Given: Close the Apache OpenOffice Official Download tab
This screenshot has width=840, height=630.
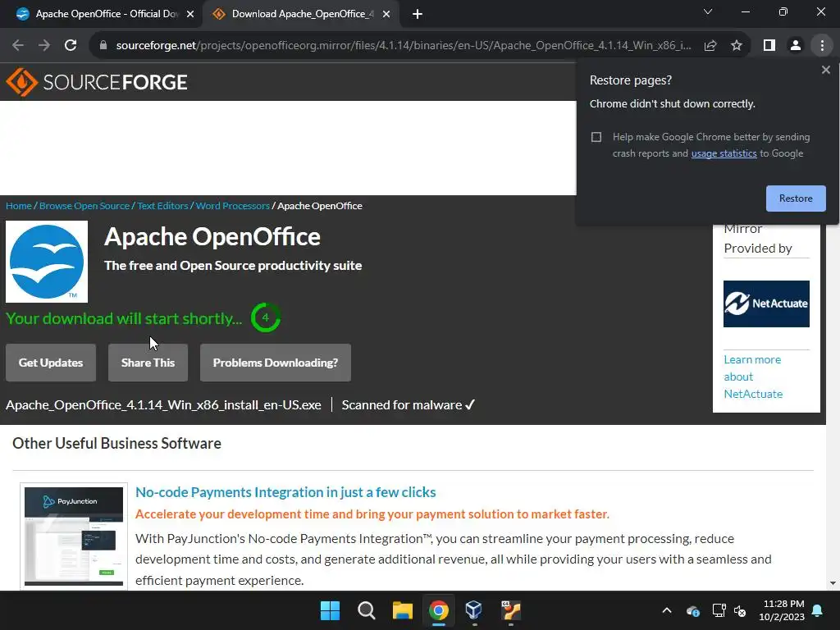Looking at the screenshot, I should (190, 15).
